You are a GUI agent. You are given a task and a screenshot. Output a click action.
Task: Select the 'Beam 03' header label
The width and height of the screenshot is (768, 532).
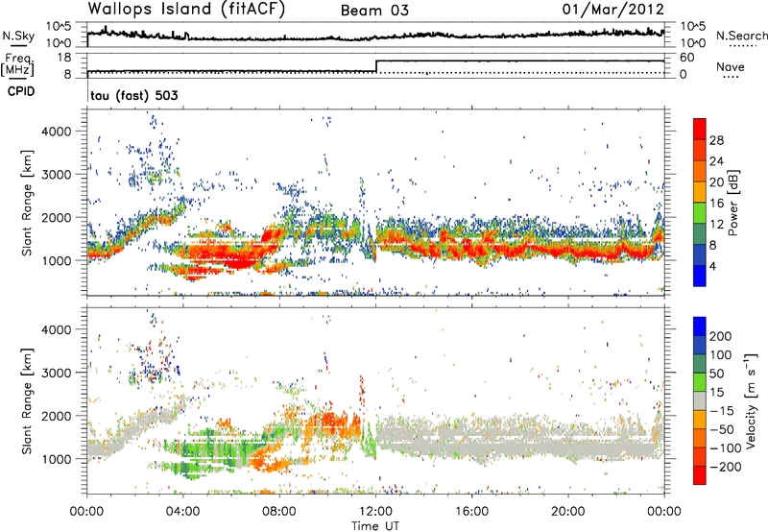click(374, 11)
